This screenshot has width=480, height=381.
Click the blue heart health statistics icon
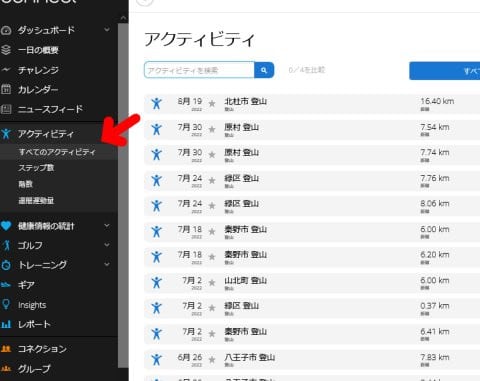(6, 226)
